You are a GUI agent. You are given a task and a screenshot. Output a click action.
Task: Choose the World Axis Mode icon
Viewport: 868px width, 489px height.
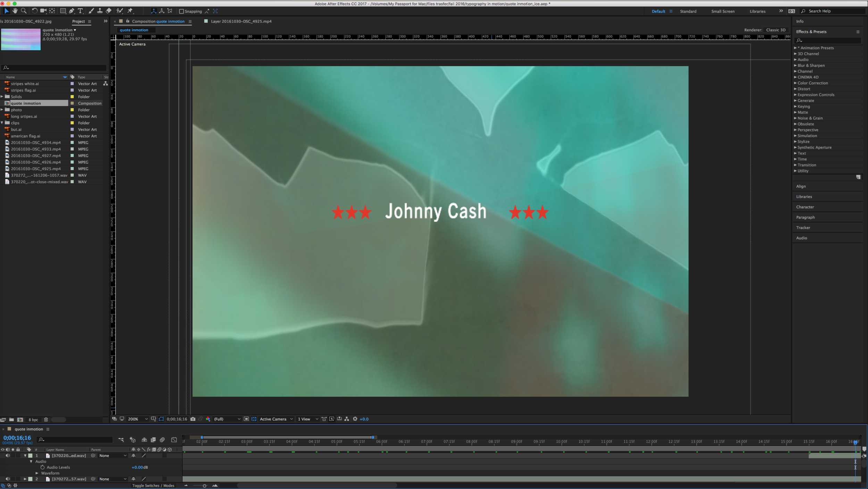(162, 11)
